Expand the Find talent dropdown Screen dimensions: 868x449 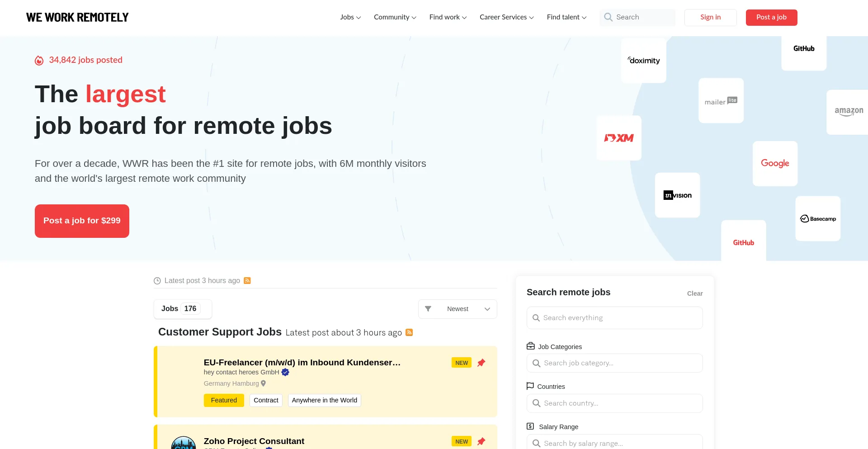pyautogui.click(x=566, y=17)
